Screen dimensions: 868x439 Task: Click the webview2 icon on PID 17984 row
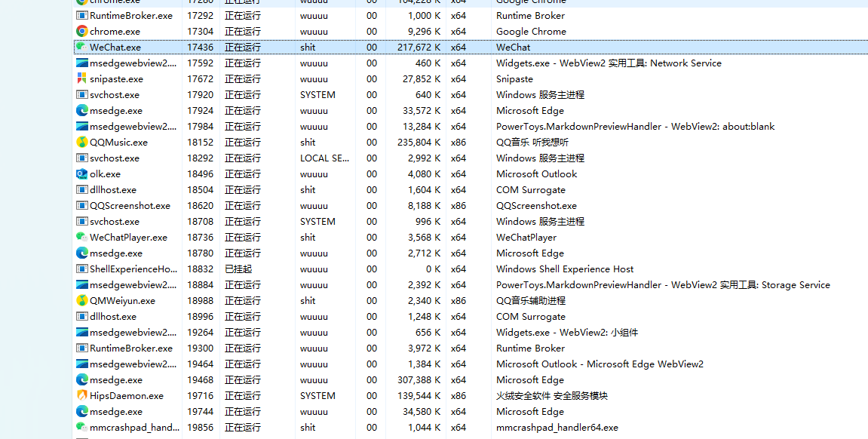[x=82, y=126]
